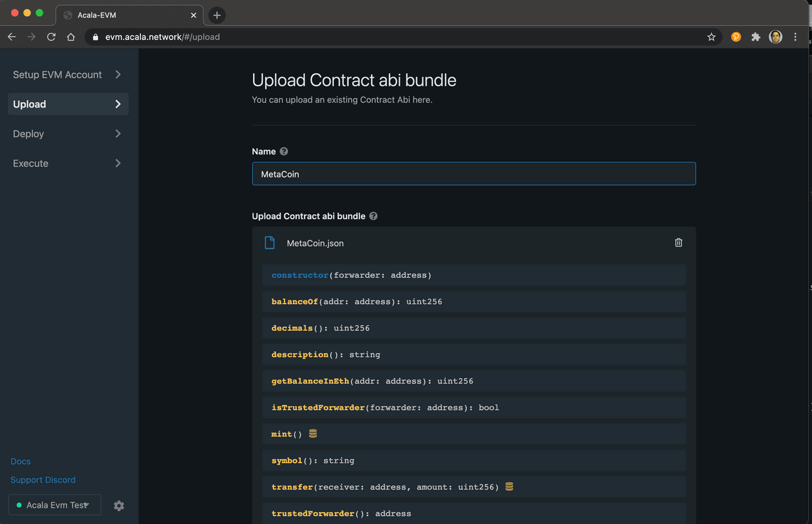Go to Deploy section
Screen dimensions: 812x524
(x=68, y=134)
